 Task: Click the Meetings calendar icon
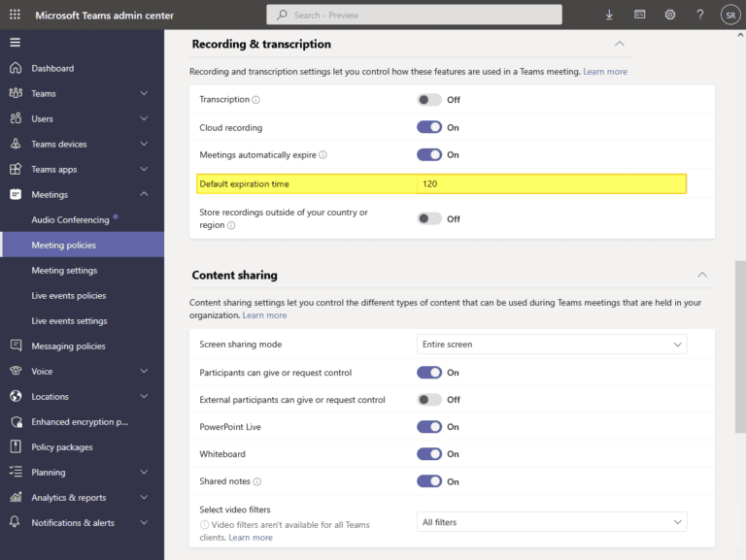point(16,194)
